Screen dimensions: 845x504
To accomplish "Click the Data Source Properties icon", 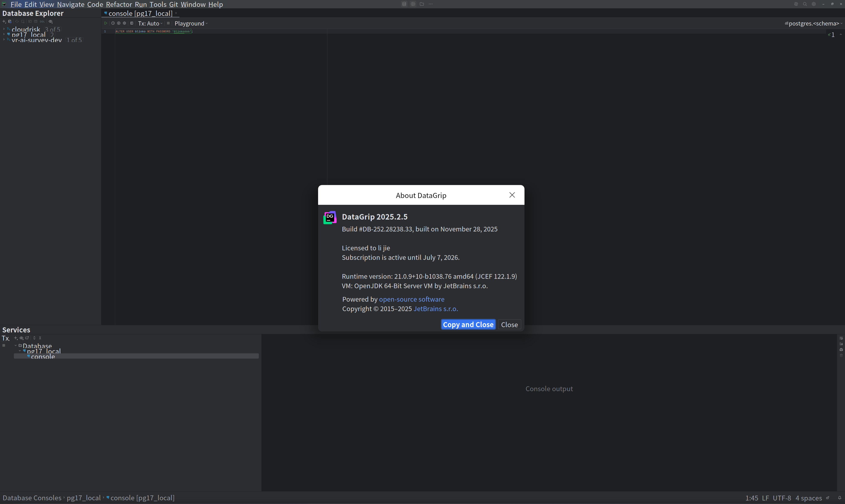I will [x=10, y=21].
